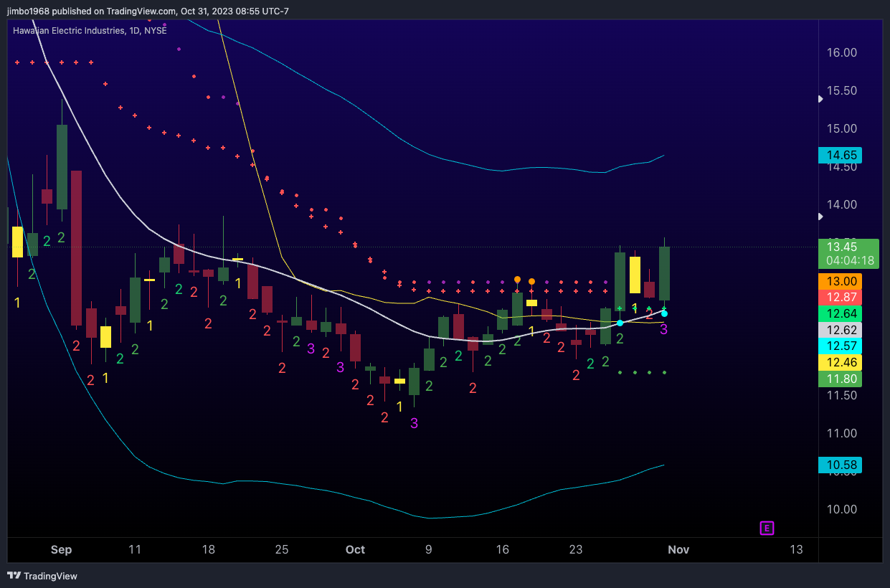Viewport: 890px width, 588px height.
Task: Click the white 12.62 price label
Action: [x=840, y=331]
